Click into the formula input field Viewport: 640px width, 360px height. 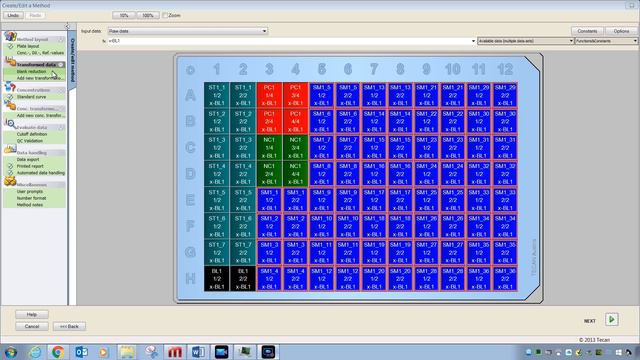[288, 41]
